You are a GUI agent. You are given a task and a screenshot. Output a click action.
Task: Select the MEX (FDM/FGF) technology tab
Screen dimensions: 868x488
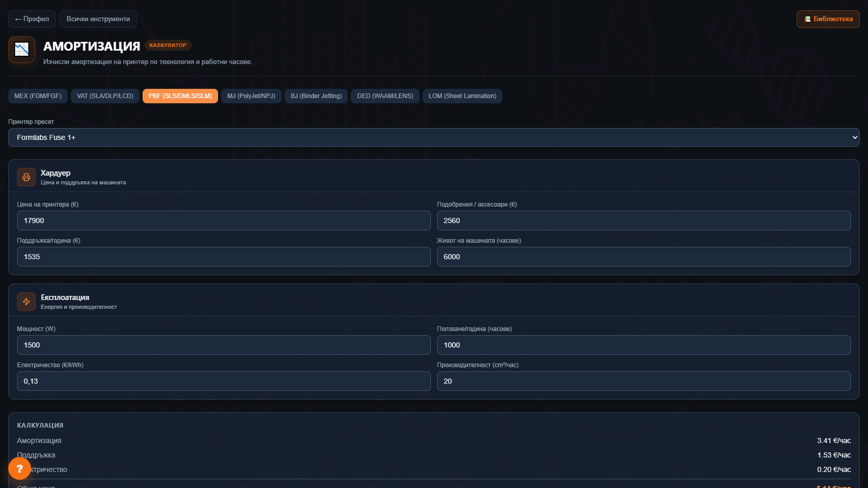tap(38, 96)
